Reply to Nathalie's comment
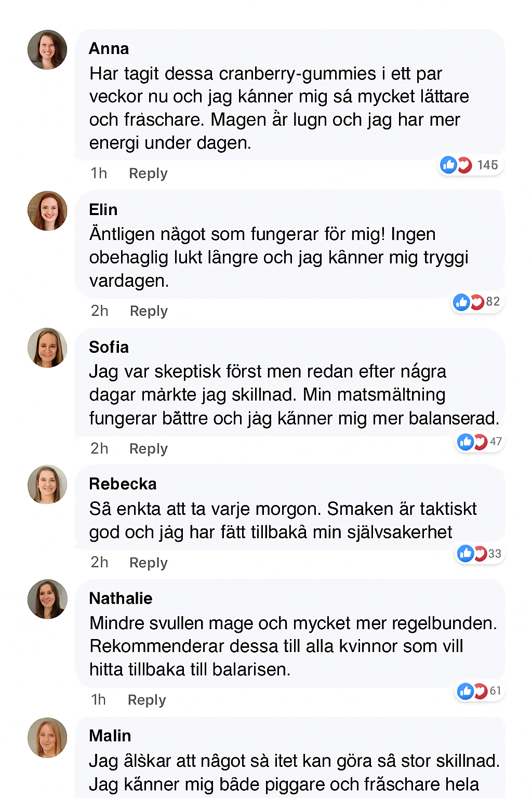The image size is (532, 798). (x=147, y=700)
